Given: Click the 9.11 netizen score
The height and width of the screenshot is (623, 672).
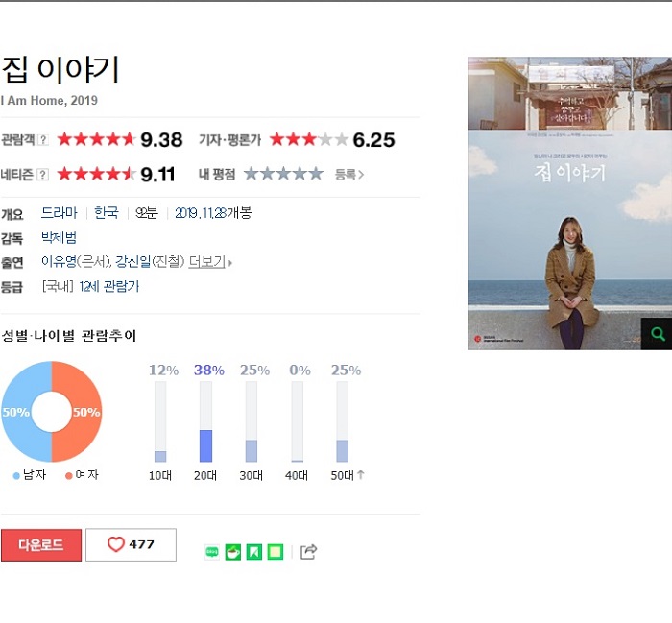Looking at the screenshot, I should pos(157,175).
